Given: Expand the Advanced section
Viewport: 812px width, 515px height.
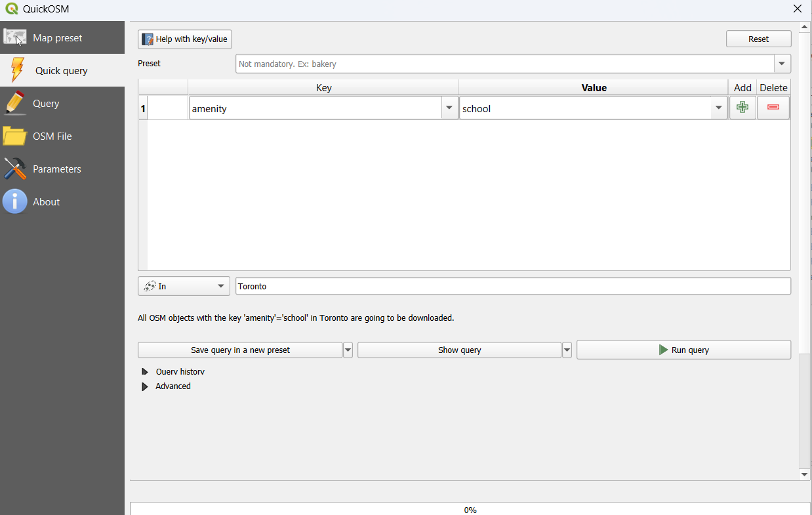Looking at the screenshot, I should [145, 386].
